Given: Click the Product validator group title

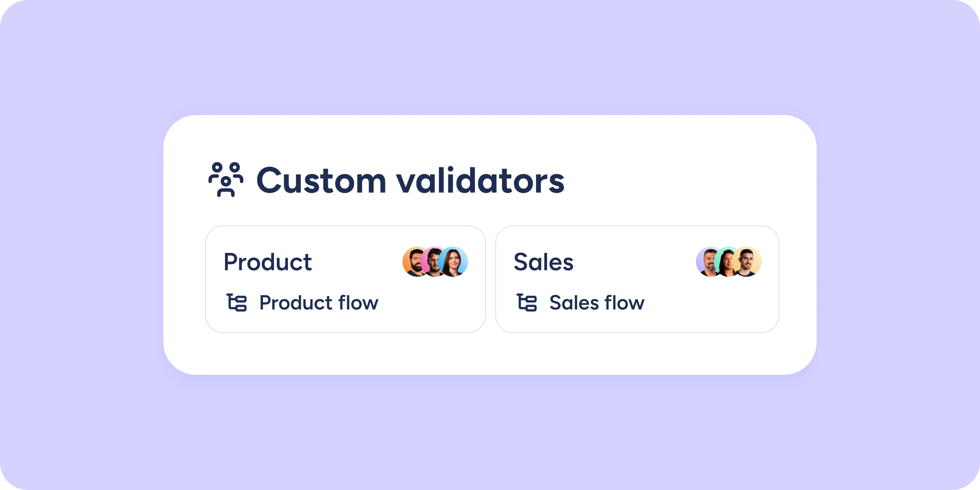Looking at the screenshot, I should tap(268, 262).
